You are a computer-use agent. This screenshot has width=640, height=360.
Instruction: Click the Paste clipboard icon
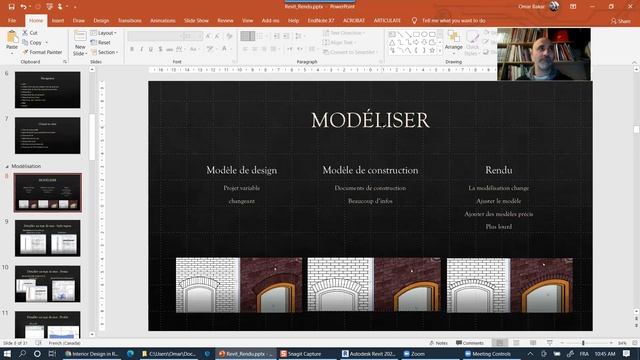pos(12,38)
